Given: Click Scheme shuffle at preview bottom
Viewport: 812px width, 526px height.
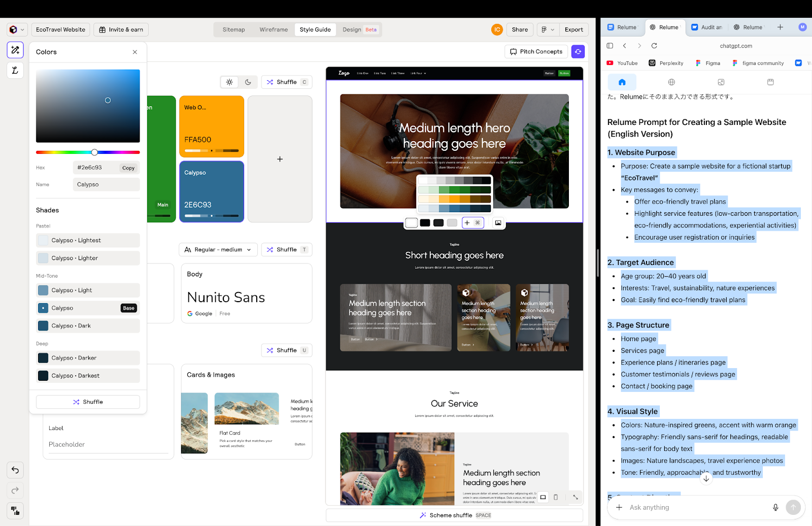Looking at the screenshot, I should tap(455, 515).
